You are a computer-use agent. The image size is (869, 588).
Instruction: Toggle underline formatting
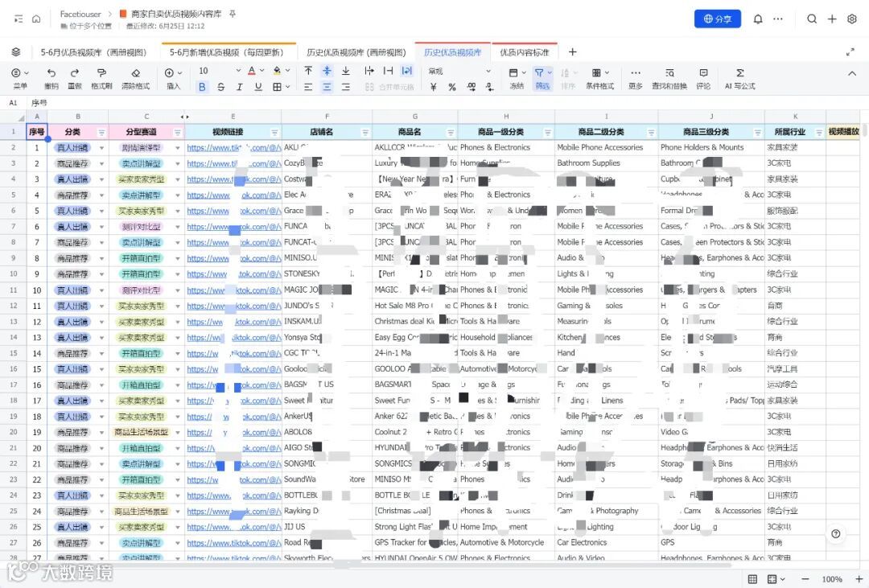point(257,86)
